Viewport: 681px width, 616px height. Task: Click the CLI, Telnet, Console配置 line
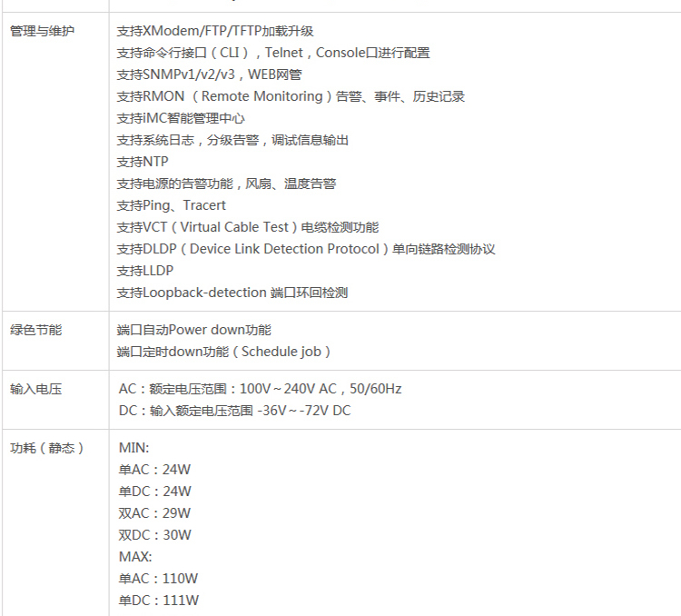coord(273,53)
